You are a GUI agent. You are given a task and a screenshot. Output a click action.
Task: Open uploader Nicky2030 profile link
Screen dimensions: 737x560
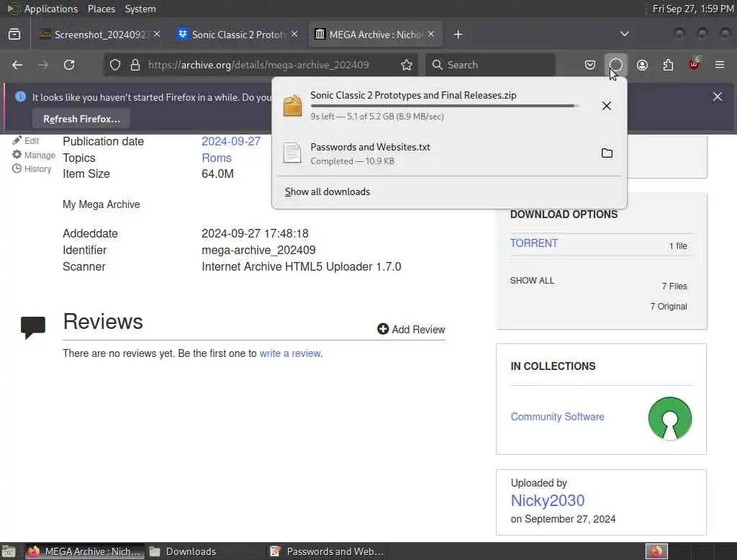click(x=548, y=500)
